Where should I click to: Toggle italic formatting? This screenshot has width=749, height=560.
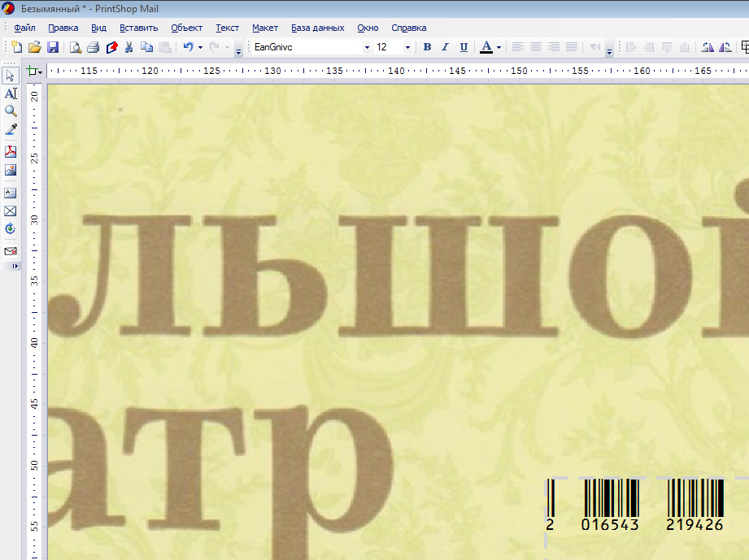pos(445,47)
